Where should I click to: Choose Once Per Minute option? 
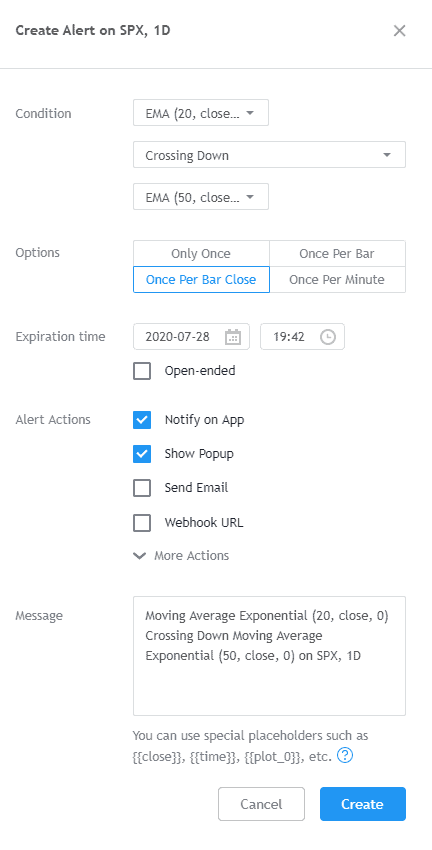pyautogui.click(x=337, y=280)
